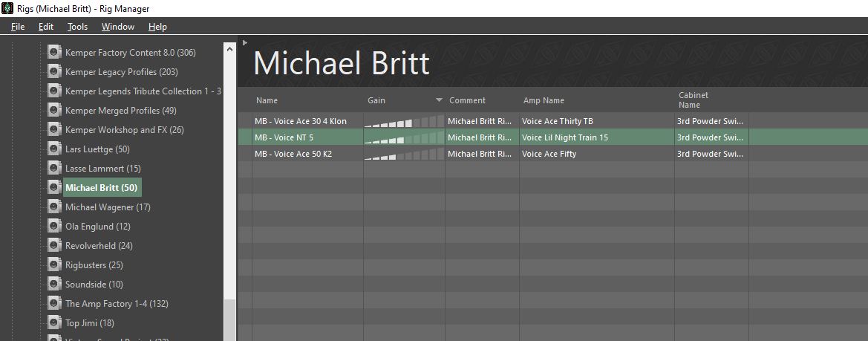Expand the panel with the small triangle above Michael Britt
868x341 pixels.
tap(245, 42)
